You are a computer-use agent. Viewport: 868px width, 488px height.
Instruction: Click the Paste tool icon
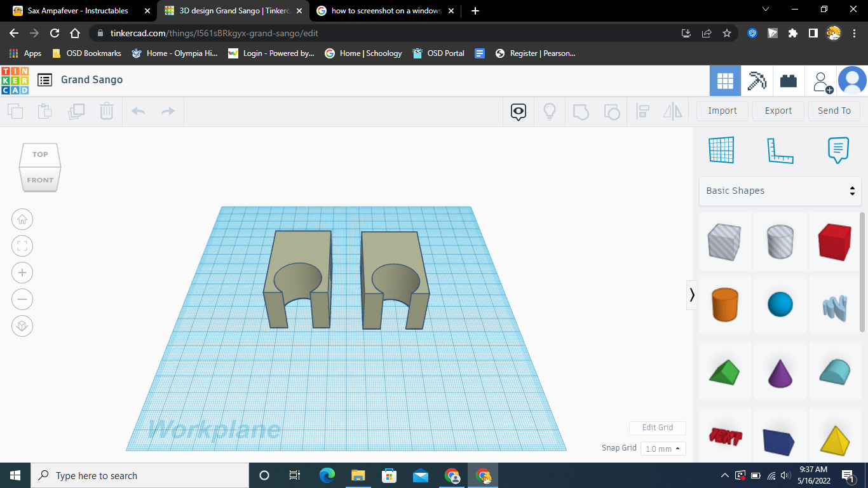pyautogui.click(x=45, y=112)
